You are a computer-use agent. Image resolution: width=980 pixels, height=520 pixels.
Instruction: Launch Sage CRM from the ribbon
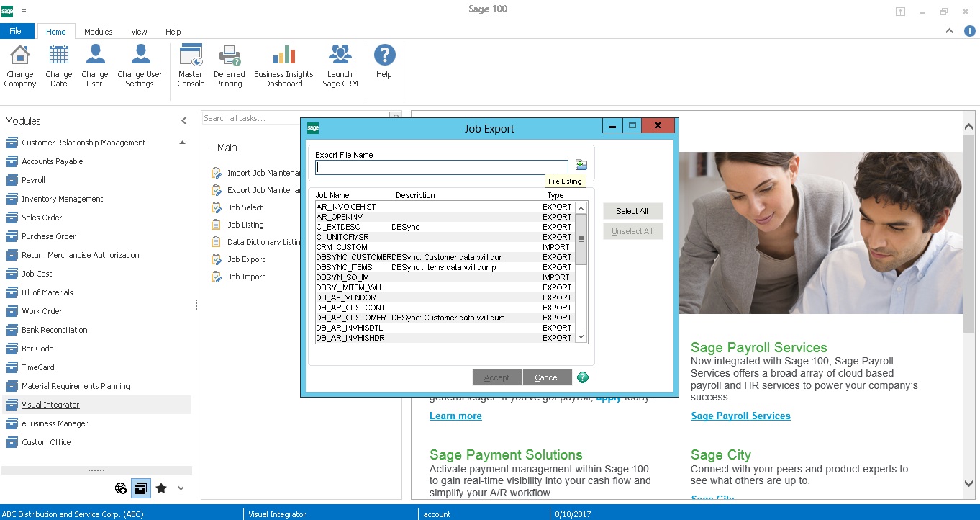pos(340,56)
